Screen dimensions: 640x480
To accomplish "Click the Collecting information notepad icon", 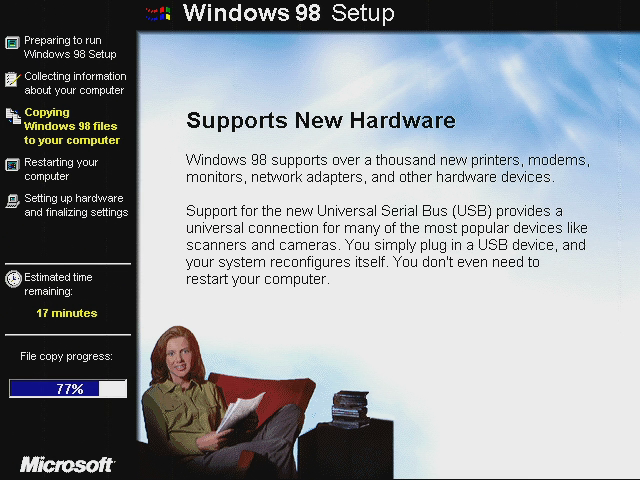I will tap(13, 79).
